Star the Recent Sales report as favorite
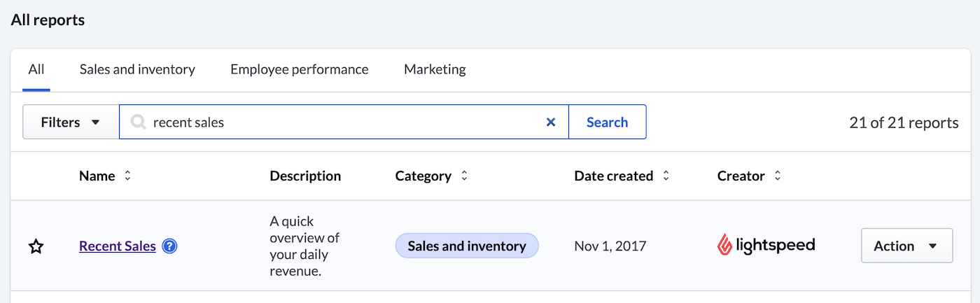The image size is (980, 303). pyautogui.click(x=36, y=246)
